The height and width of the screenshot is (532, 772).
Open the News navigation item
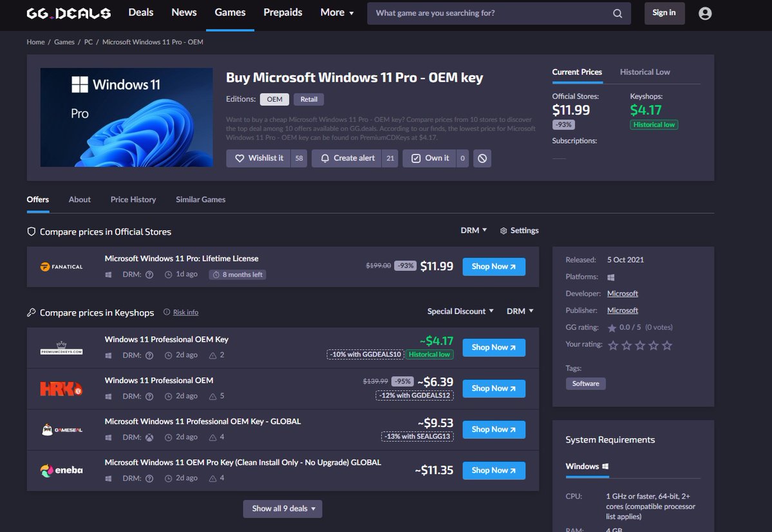click(x=184, y=13)
